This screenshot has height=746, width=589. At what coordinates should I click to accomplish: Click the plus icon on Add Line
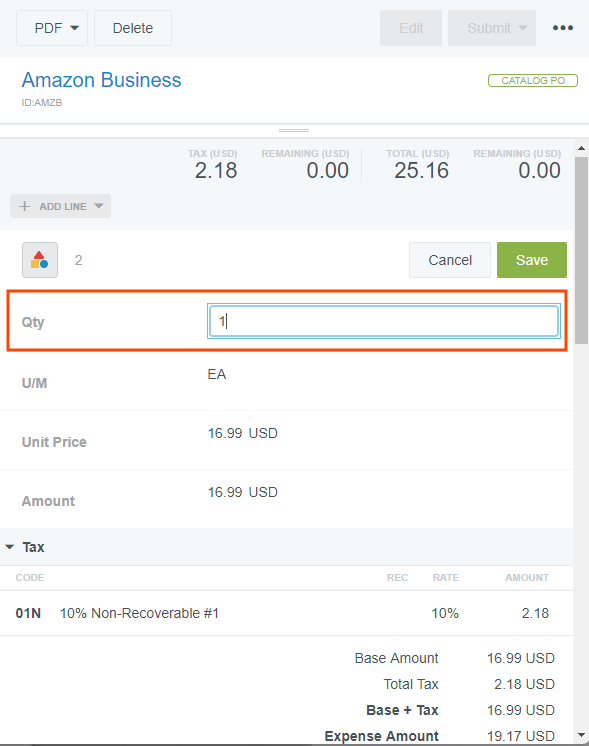pos(24,206)
